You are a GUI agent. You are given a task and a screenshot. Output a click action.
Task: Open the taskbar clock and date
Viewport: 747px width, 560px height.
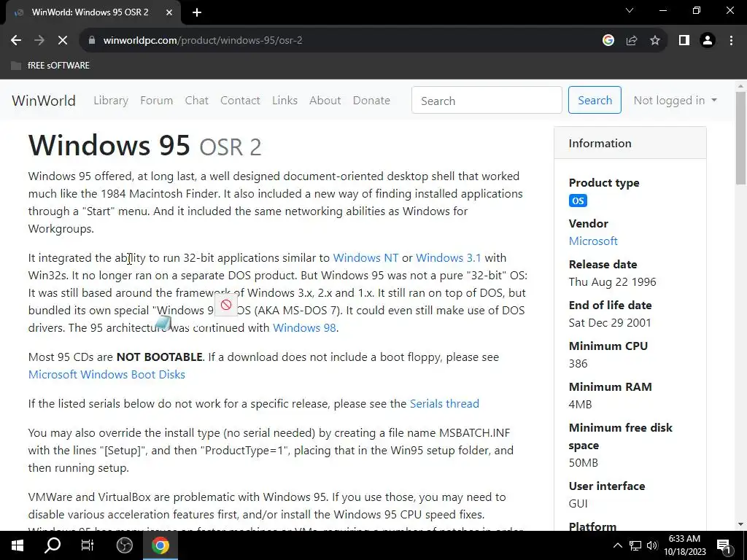click(684, 545)
